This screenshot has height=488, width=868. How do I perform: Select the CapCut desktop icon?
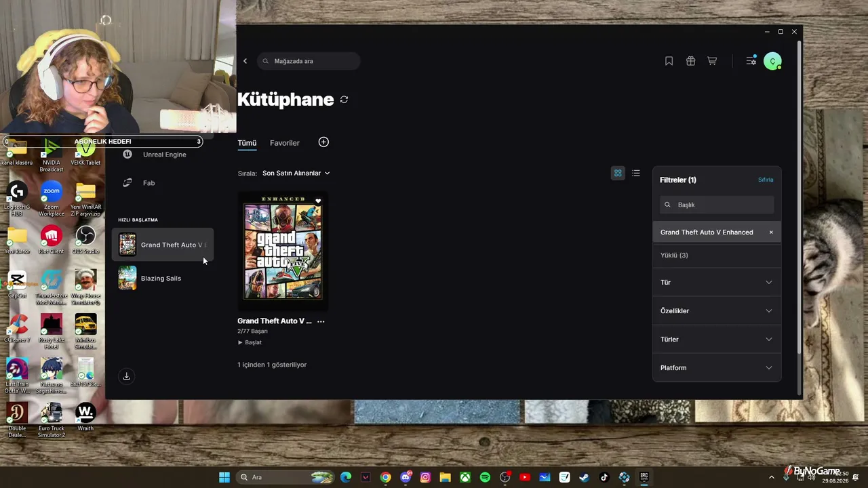tap(17, 285)
